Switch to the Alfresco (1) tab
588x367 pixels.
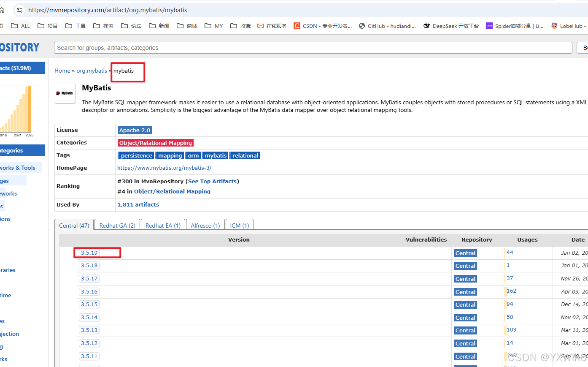click(x=205, y=225)
